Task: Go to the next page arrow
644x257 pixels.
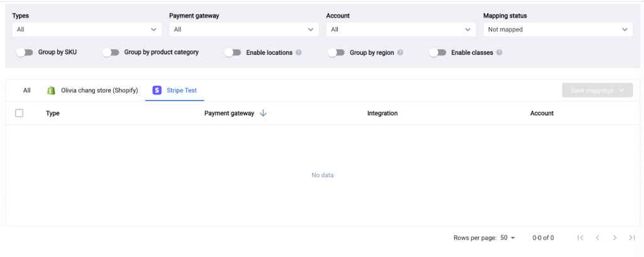Action: click(x=614, y=237)
